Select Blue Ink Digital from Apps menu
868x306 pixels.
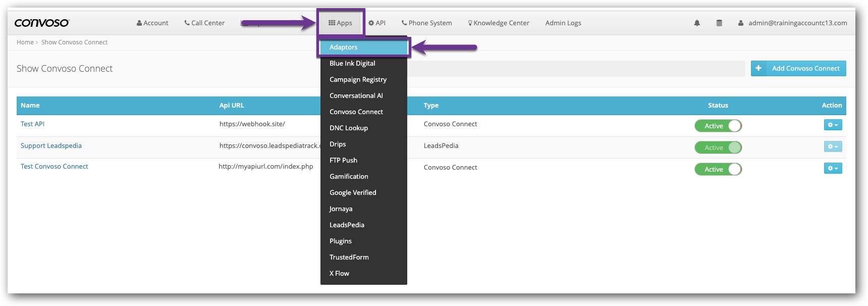(x=364, y=63)
